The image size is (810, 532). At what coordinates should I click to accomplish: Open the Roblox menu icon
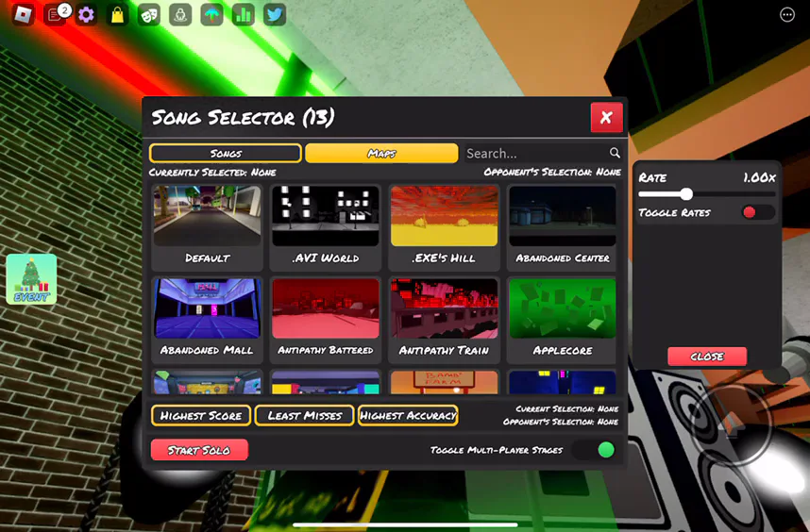24,14
